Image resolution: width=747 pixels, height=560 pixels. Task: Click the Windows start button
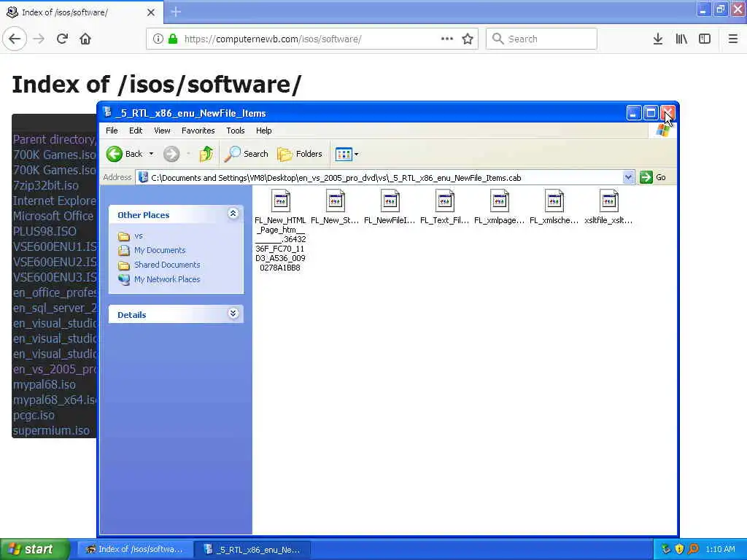tap(35, 549)
